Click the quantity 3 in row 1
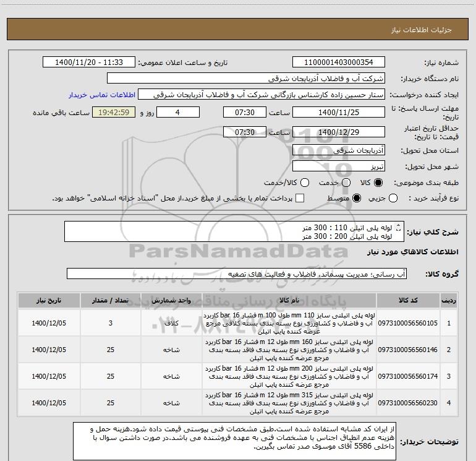This screenshot has height=461, width=476. [x=111, y=323]
